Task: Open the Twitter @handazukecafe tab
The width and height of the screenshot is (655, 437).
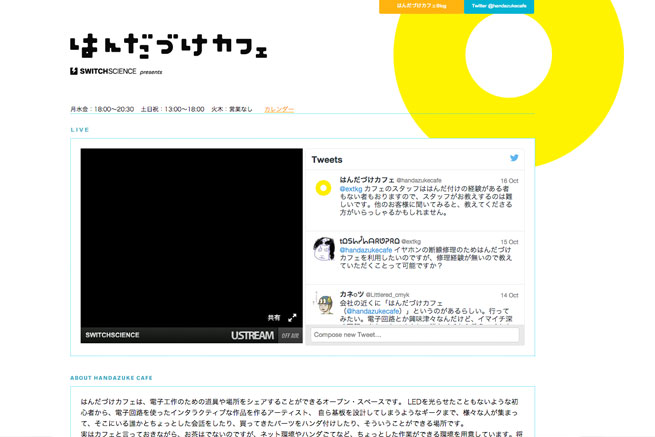Action: [x=499, y=6]
